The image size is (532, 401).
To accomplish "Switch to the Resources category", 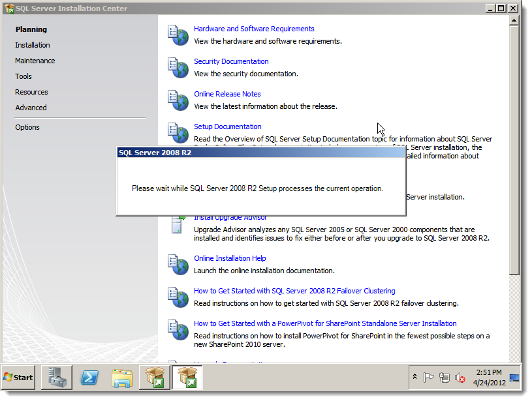I will point(31,92).
